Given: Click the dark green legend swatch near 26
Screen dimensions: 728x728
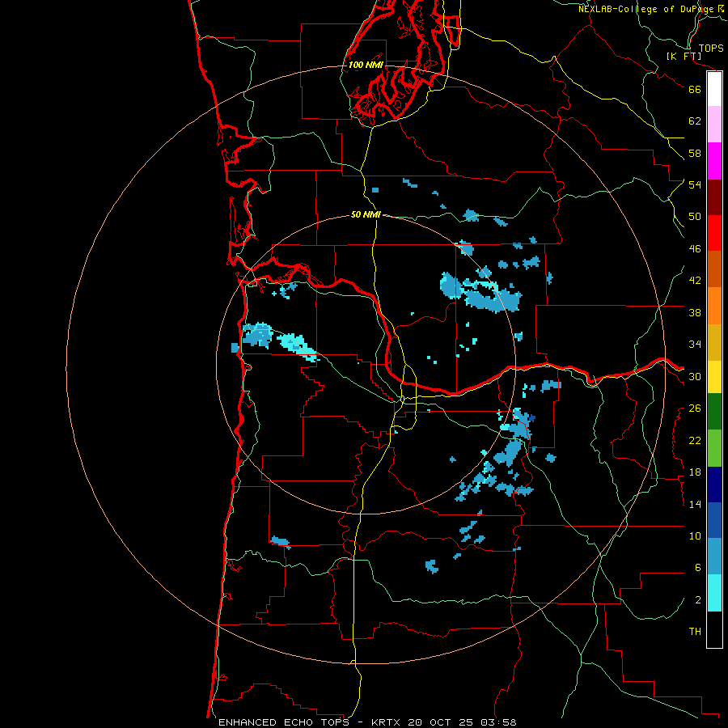Looking at the screenshot, I should 714,412.
